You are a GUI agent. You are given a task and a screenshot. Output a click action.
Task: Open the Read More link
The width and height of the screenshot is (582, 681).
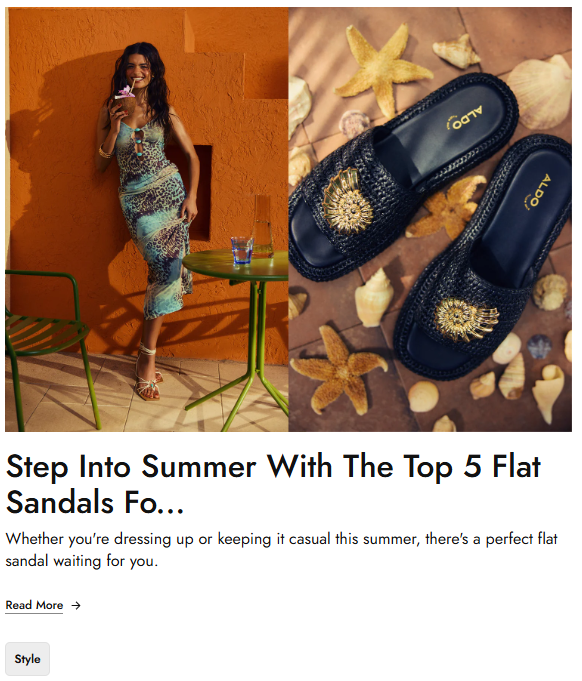pos(34,605)
